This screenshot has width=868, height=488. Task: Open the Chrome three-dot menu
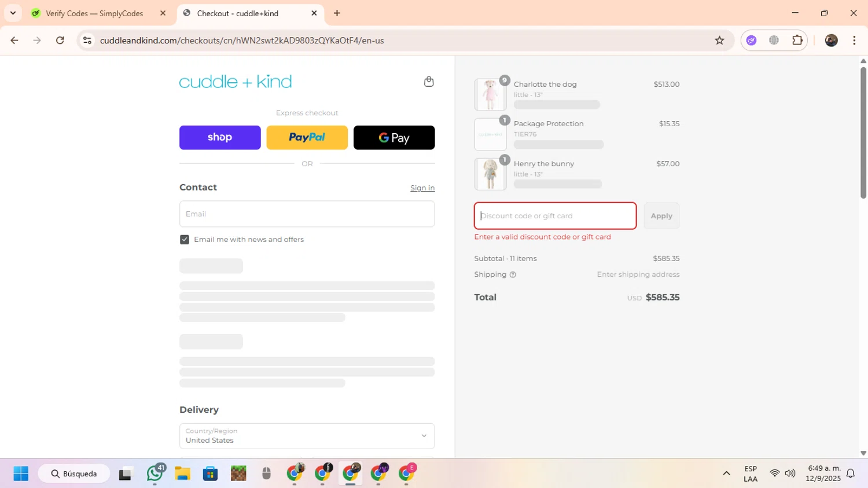pyautogui.click(x=854, y=41)
